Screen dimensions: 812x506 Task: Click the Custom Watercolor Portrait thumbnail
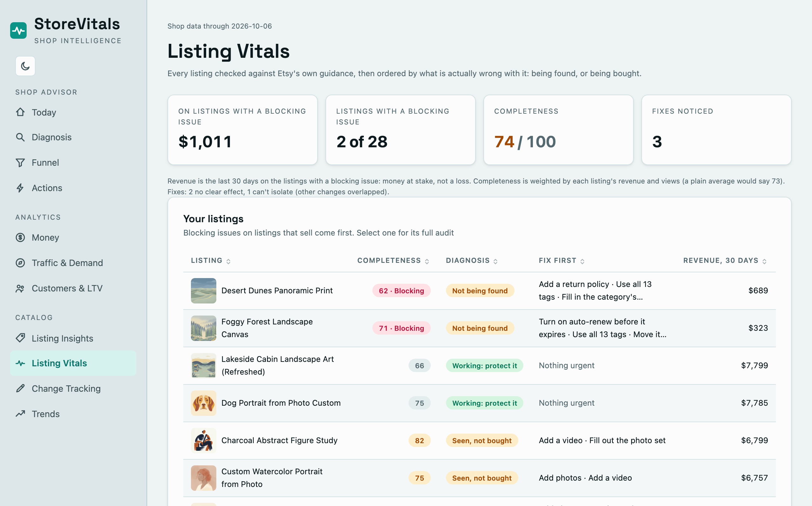coord(204,478)
